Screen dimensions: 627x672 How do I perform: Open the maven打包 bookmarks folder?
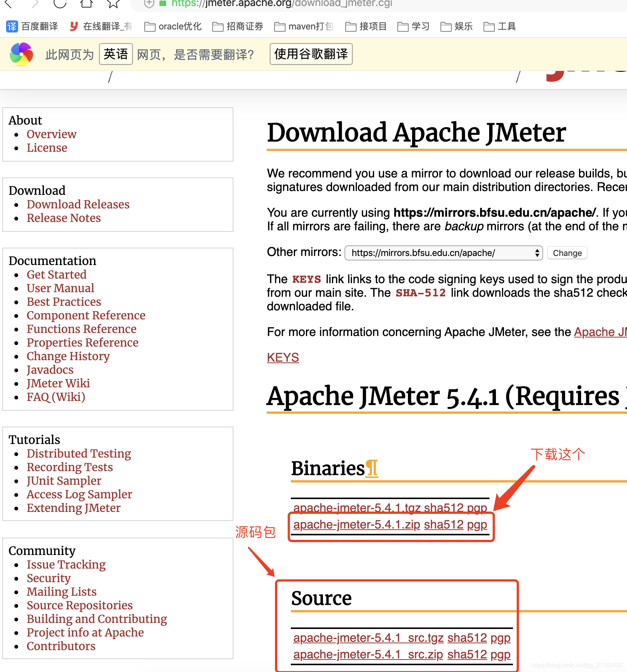point(304,26)
